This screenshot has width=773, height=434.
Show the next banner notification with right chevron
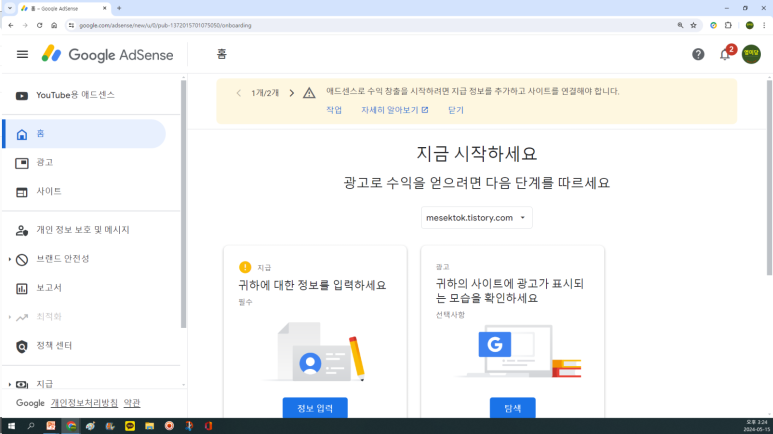[x=291, y=93]
